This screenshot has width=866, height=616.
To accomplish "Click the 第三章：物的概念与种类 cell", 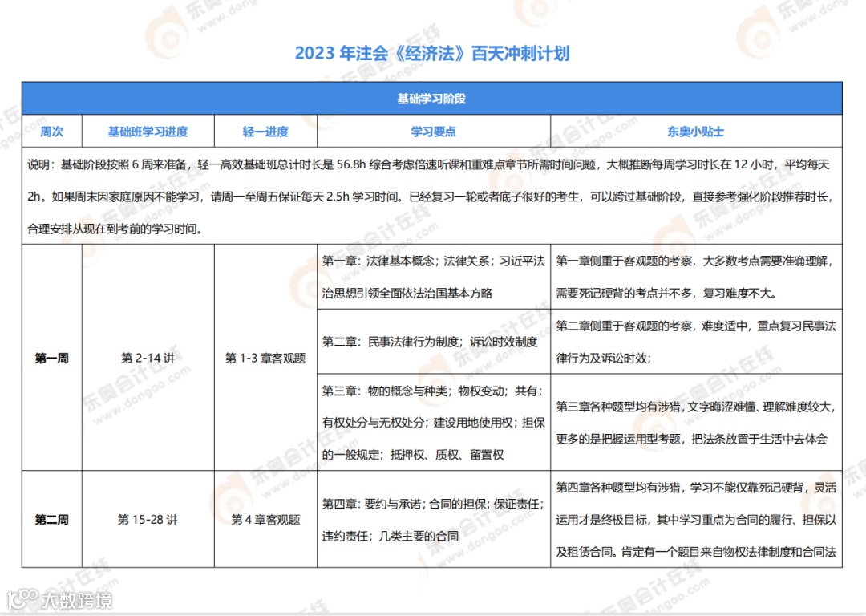I will (434, 423).
